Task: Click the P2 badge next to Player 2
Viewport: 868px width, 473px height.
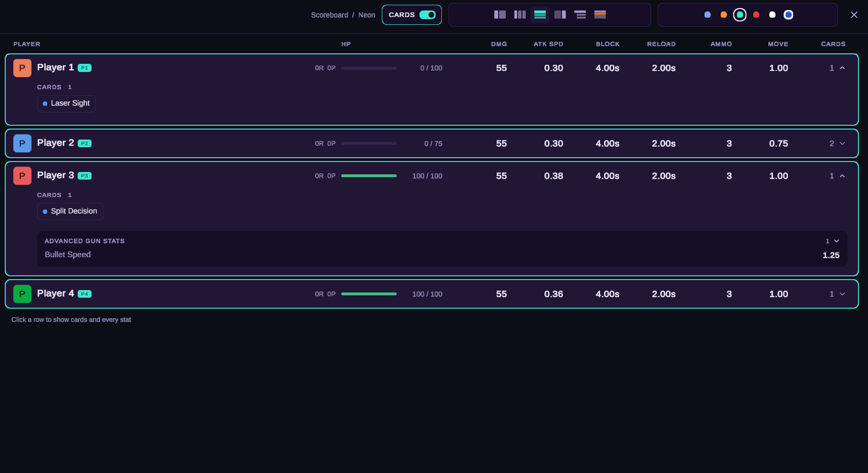Action: click(84, 143)
